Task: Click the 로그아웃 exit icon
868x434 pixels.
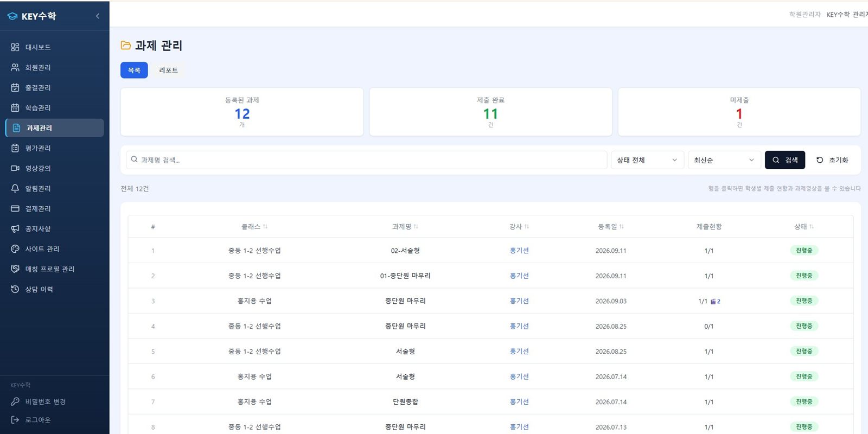Action: (x=15, y=420)
